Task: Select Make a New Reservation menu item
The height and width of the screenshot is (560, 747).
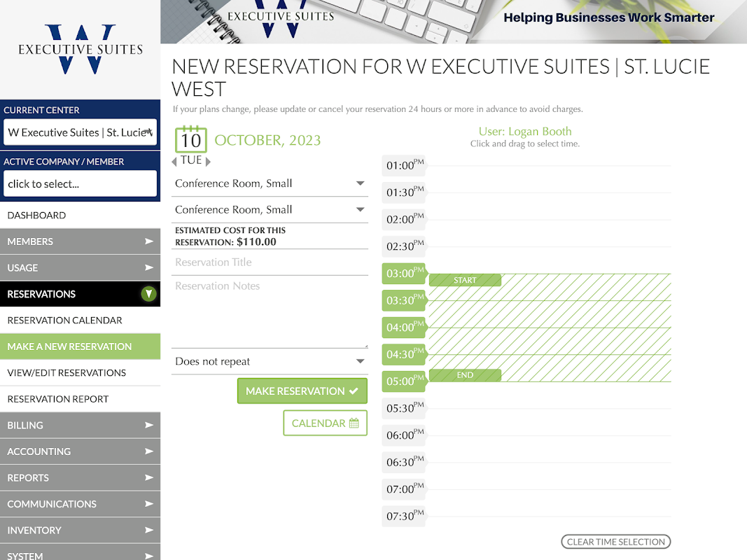Action: pyautogui.click(x=80, y=346)
